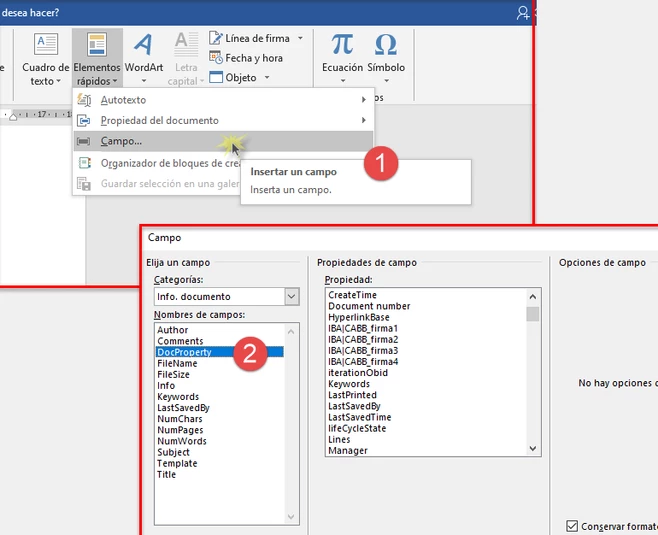The width and height of the screenshot is (658, 535).
Task: Click Línea de firma button
Action: pyautogui.click(x=250, y=38)
